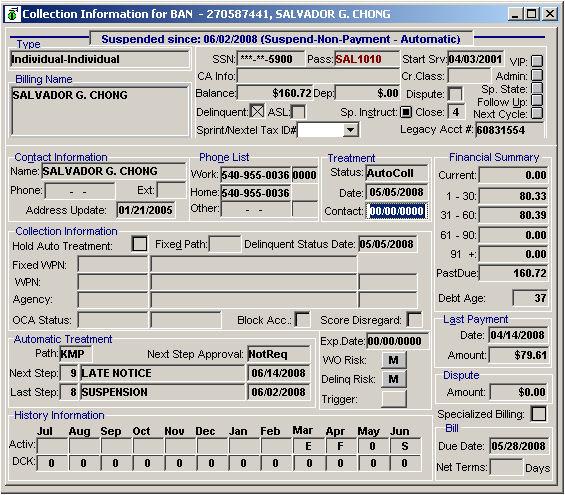
Task: Toggle the Sp. Instruct checkbox
Action: (x=406, y=112)
